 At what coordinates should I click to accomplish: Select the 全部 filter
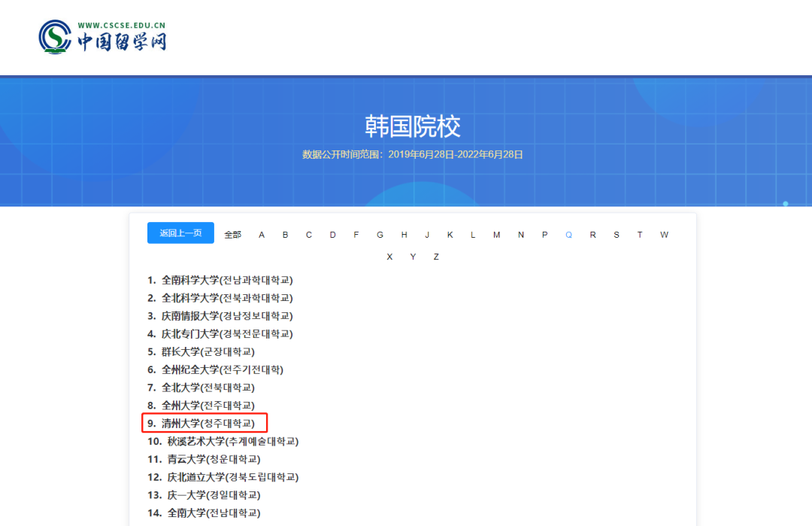coord(232,235)
